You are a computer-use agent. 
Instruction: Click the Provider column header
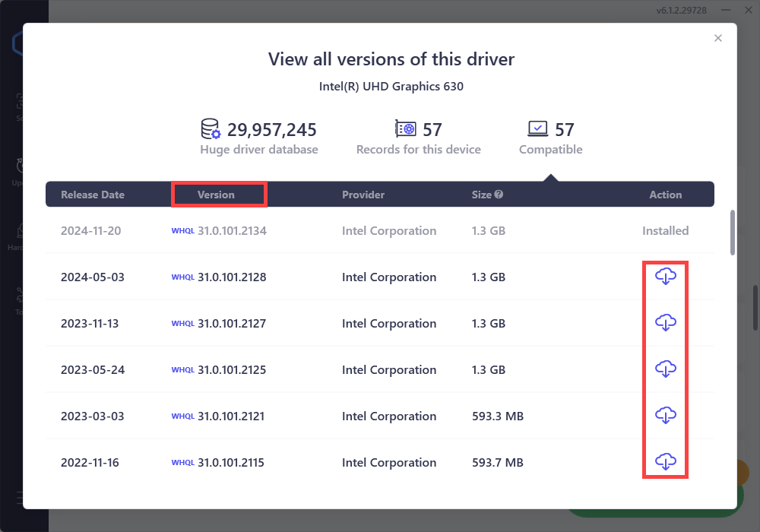click(363, 195)
